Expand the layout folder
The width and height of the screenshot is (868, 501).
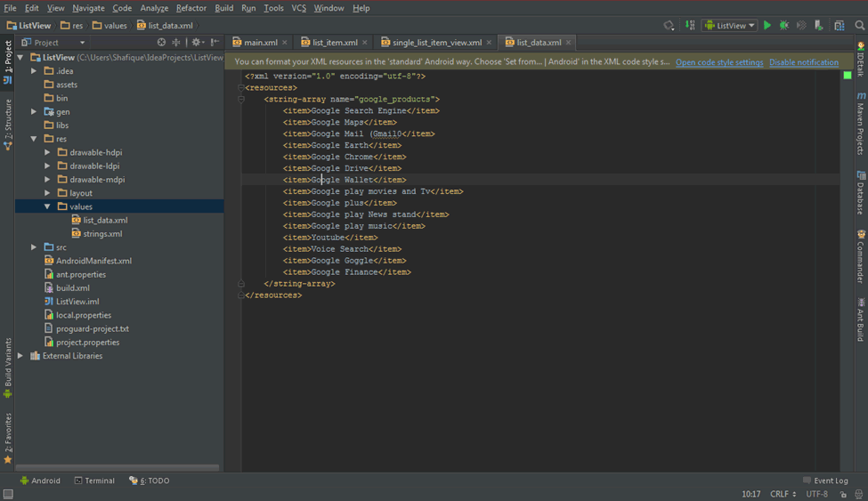[47, 192]
